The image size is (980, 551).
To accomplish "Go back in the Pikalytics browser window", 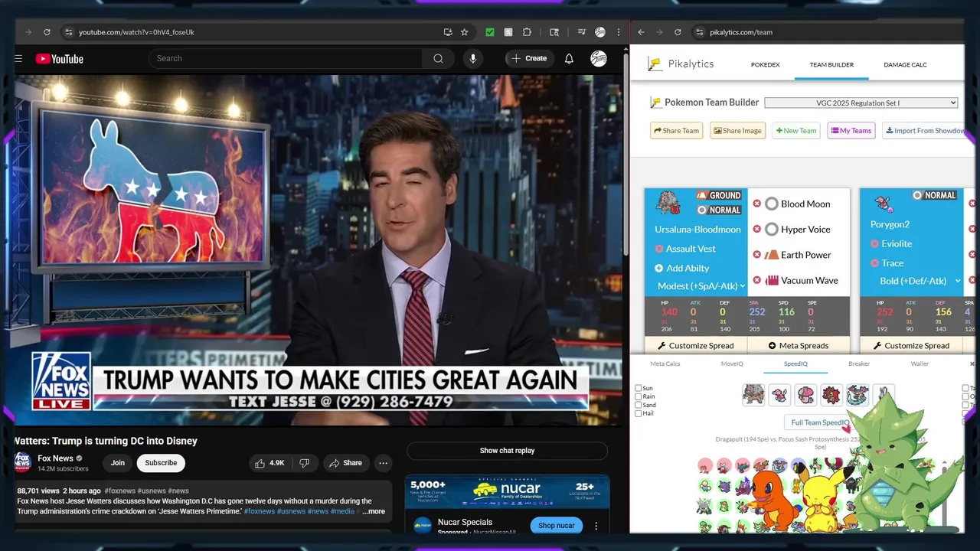I will tap(642, 32).
